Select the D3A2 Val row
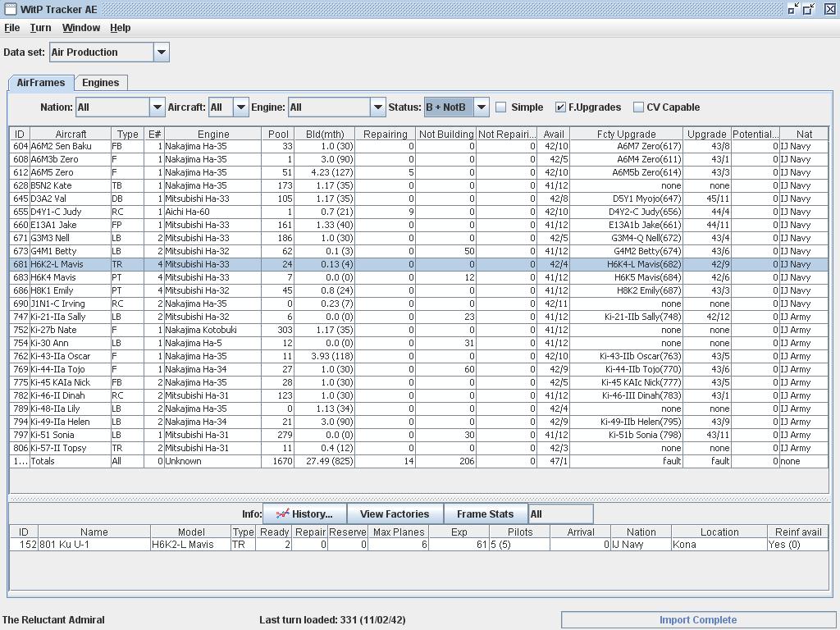The width and height of the screenshot is (840, 630). pyautogui.click(x=419, y=199)
